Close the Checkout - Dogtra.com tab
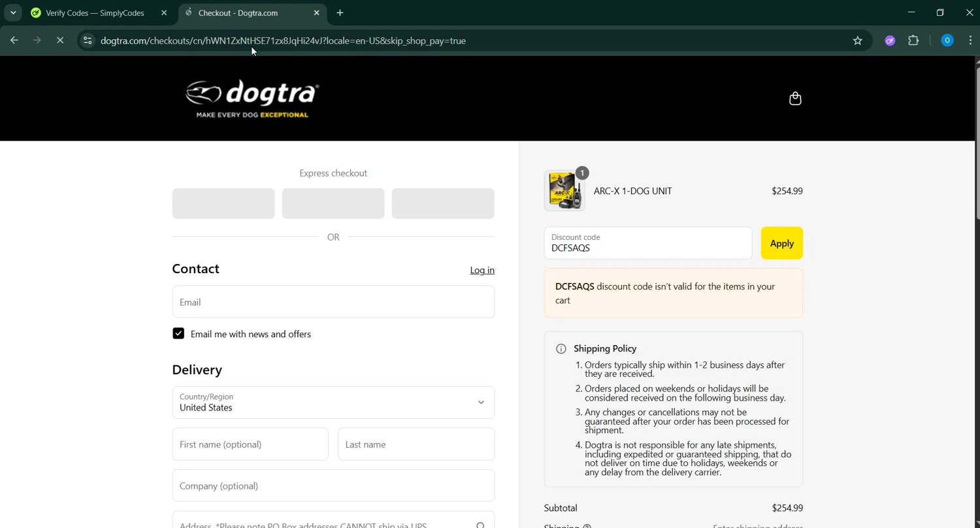The height and width of the screenshot is (528, 980). (317, 12)
